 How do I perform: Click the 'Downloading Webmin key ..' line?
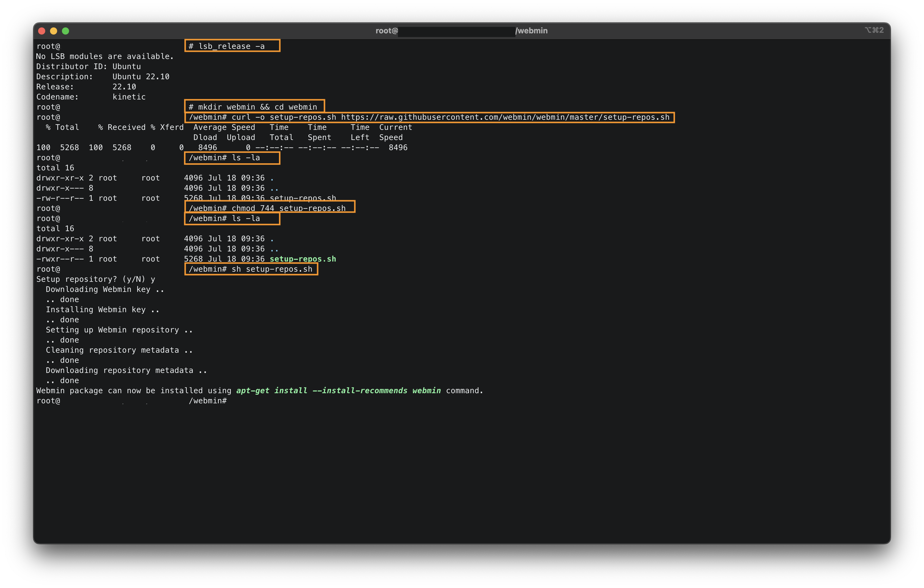click(105, 289)
